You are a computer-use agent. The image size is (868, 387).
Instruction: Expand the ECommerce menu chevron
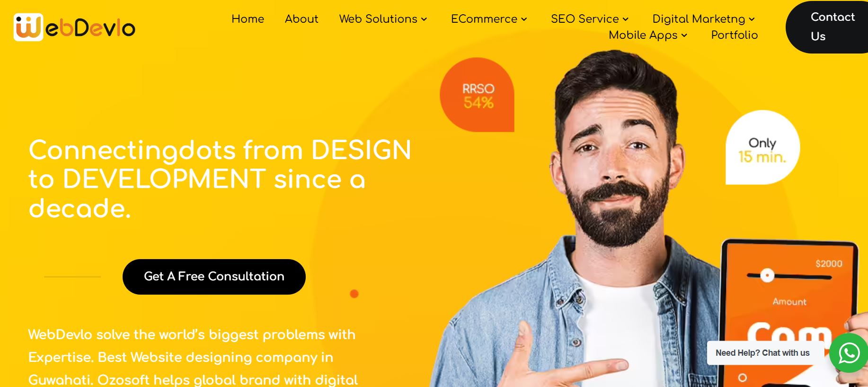point(524,19)
